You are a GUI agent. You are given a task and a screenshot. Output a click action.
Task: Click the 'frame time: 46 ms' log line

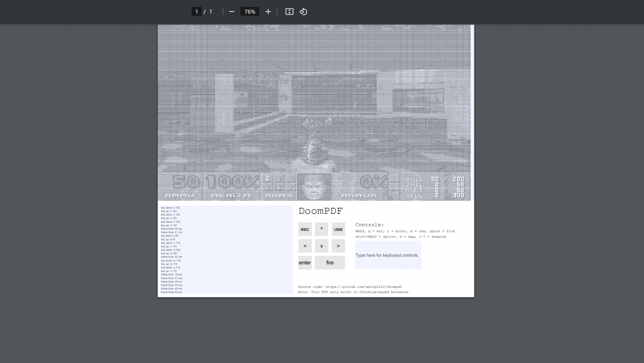[x=172, y=281]
